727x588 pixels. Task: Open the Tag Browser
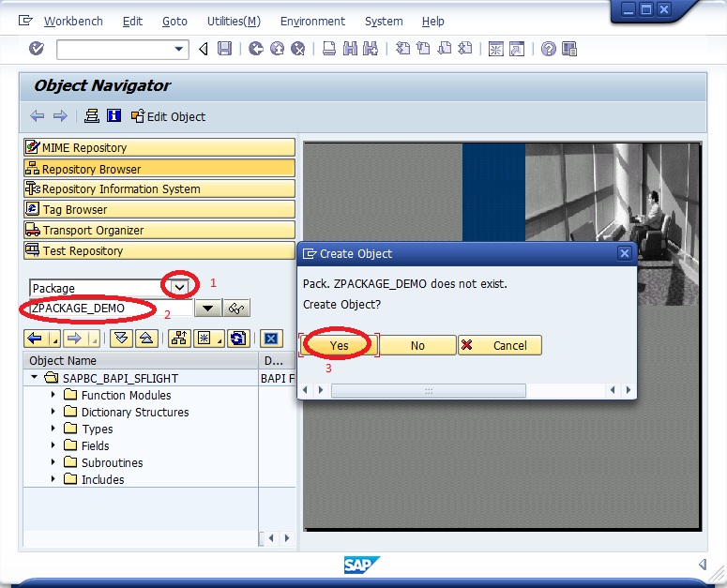point(159,209)
